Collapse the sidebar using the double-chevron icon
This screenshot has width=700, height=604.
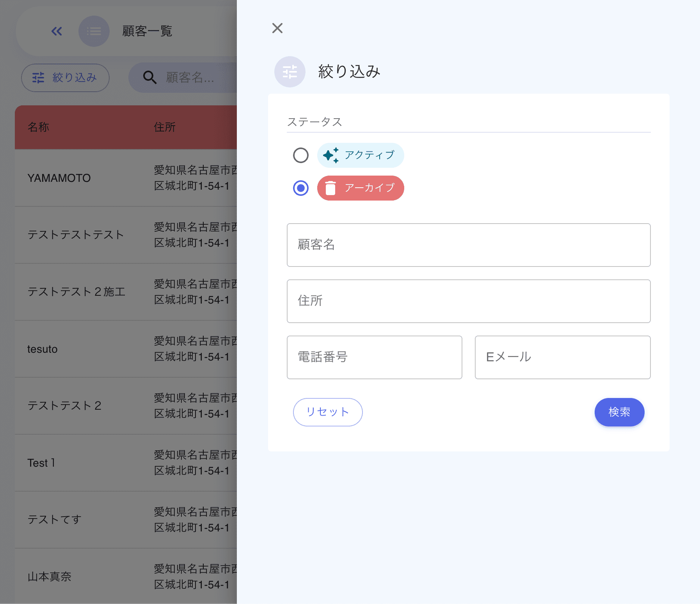pyautogui.click(x=57, y=31)
